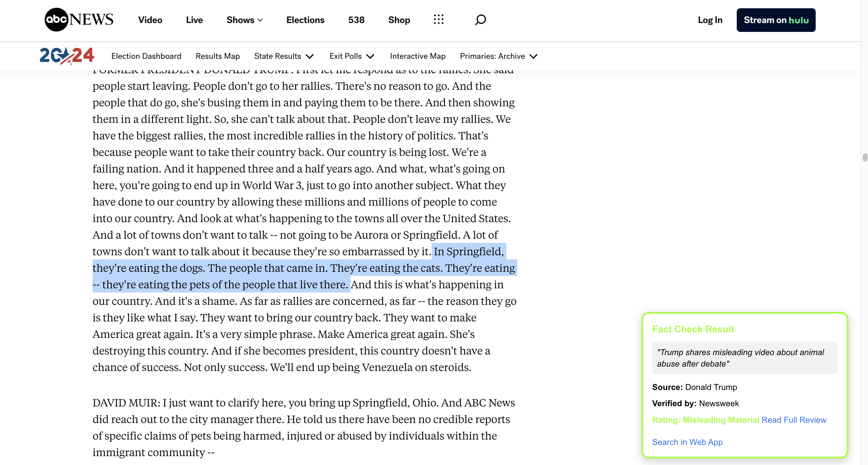Open Exit Polls dropdown chevron
Screen dimensions: 868x465
click(x=370, y=56)
